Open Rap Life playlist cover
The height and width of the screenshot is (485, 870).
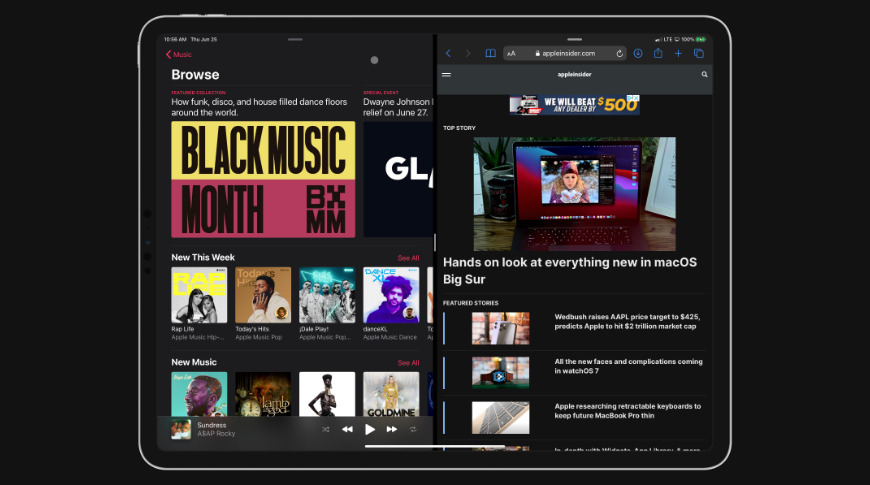click(x=199, y=295)
